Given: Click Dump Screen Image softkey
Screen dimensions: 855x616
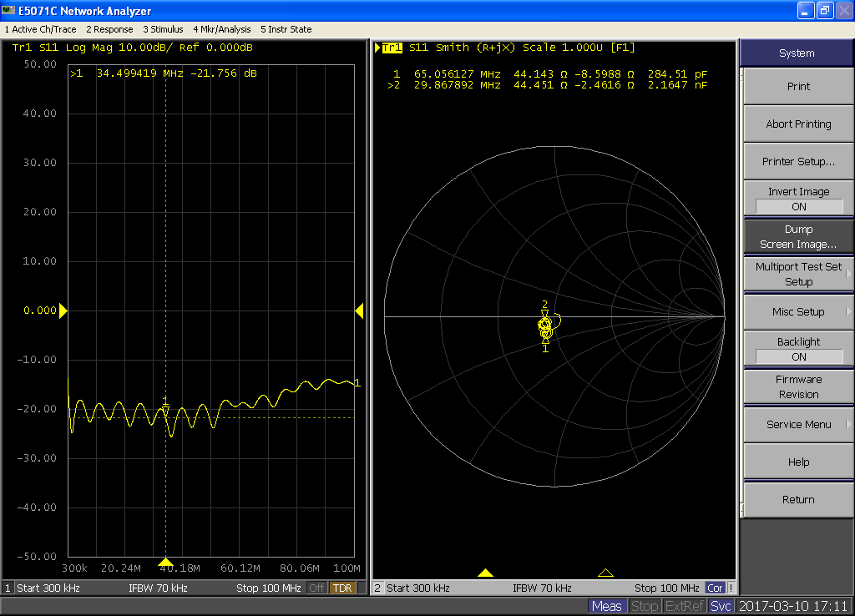Looking at the screenshot, I should point(798,236).
